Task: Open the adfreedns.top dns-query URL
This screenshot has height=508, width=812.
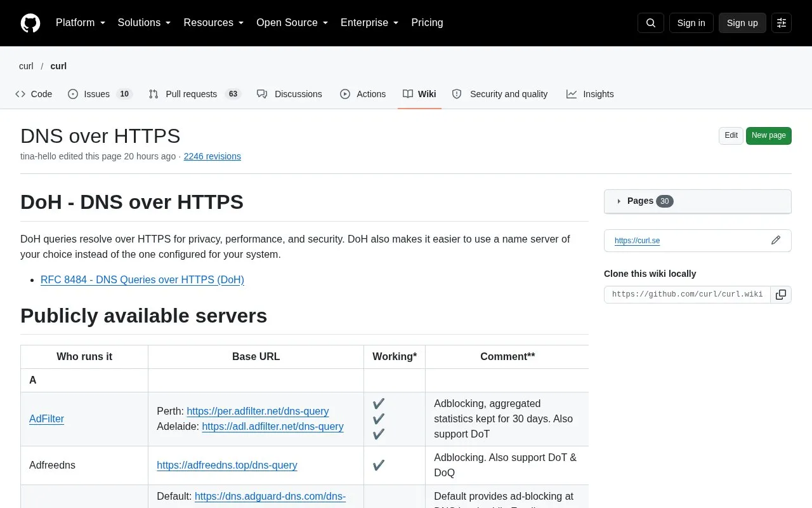Action: coord(227,465)
